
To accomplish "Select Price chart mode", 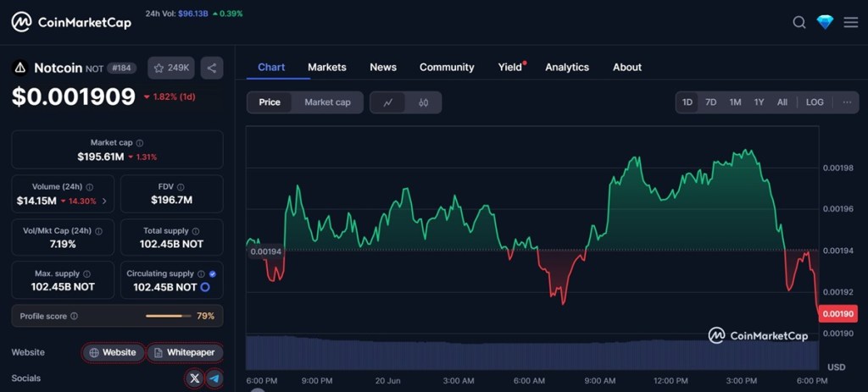I will coord(270,102).
